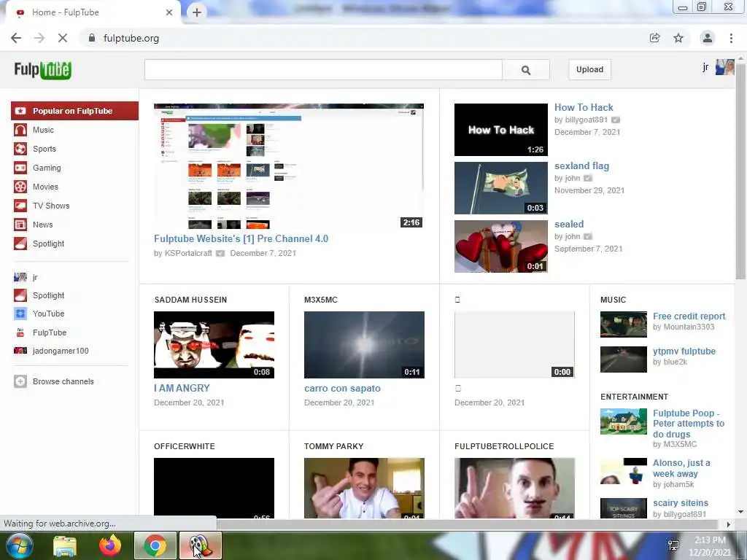Open the Spotlight subscription below jr
Viewport: 747px width, 560px height.
coord(48,295)
